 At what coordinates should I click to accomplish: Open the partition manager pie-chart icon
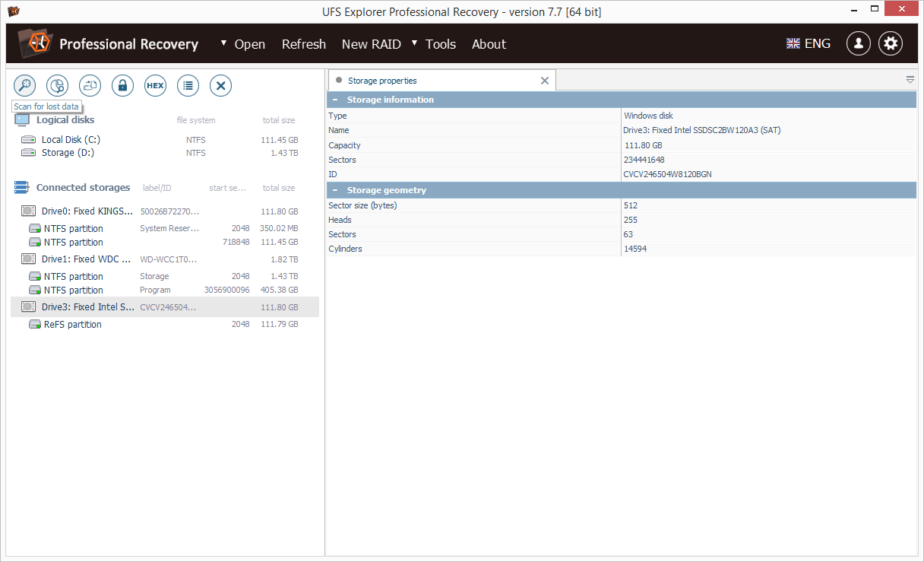pos(58,86)
